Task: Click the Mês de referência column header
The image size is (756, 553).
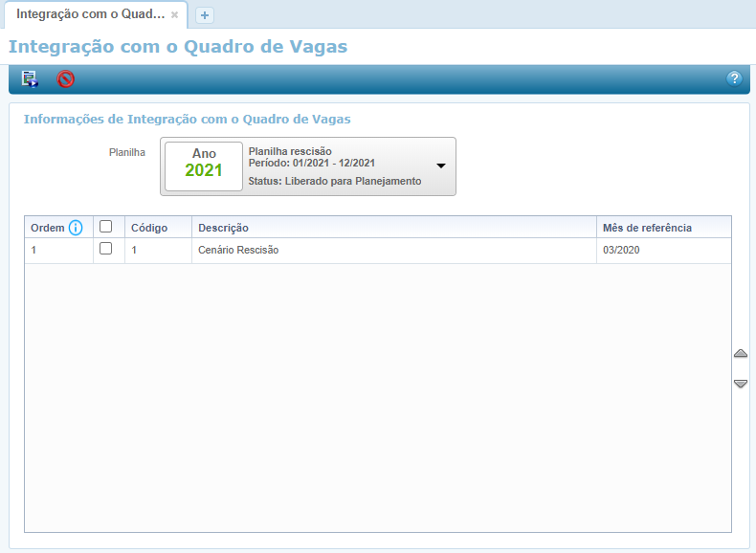Action: [x=647, y=228]
